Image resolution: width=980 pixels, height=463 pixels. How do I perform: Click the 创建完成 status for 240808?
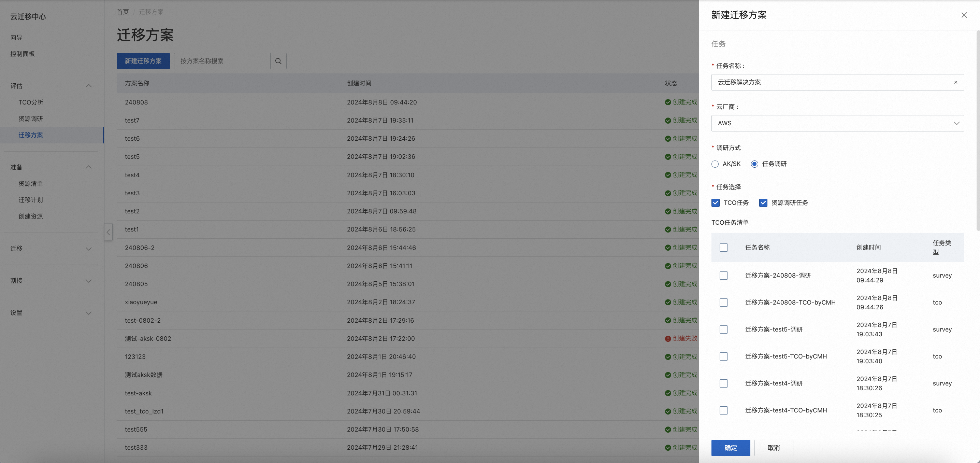(681, 102)
